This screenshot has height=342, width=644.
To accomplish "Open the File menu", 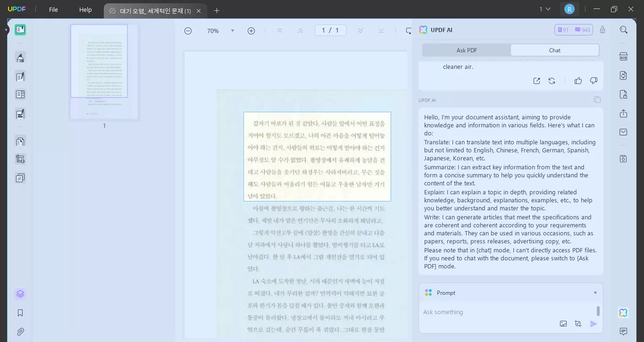I will coord(53,9).
